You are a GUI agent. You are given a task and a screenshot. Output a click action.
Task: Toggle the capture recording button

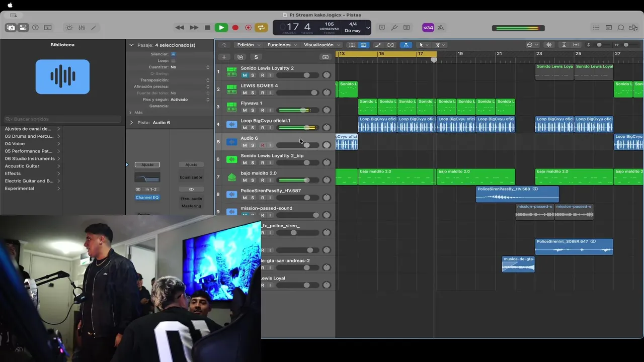coord(248,28)
